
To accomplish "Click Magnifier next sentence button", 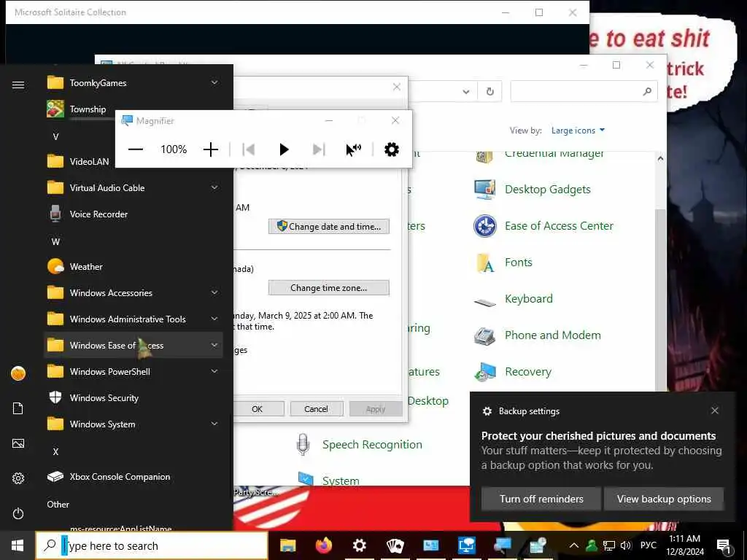I will [x=319, y=149].
